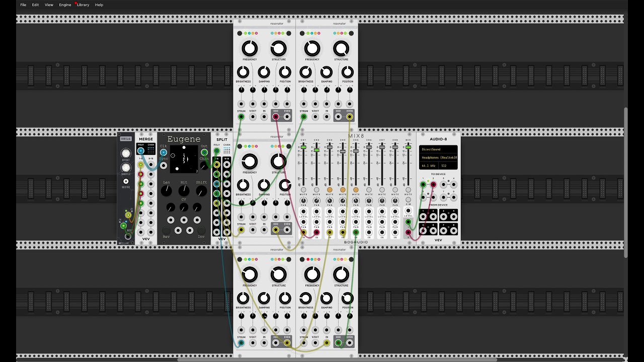Image resolution: width=644 pixels, height=362 pixels.
Task: Click the Sync input jack on Eugene
Action: [x=164, y=165]
